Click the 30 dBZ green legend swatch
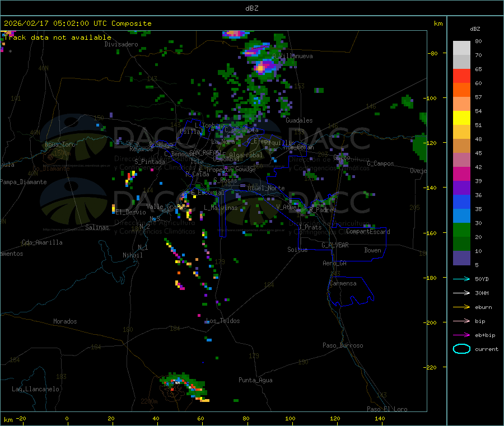This screenshot has width=504, height=426. 461,230
